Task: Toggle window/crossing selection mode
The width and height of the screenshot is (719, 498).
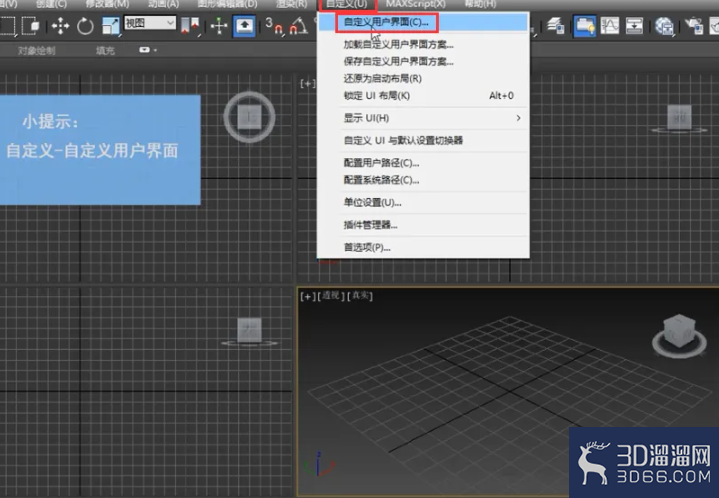Action: (31, 26)
